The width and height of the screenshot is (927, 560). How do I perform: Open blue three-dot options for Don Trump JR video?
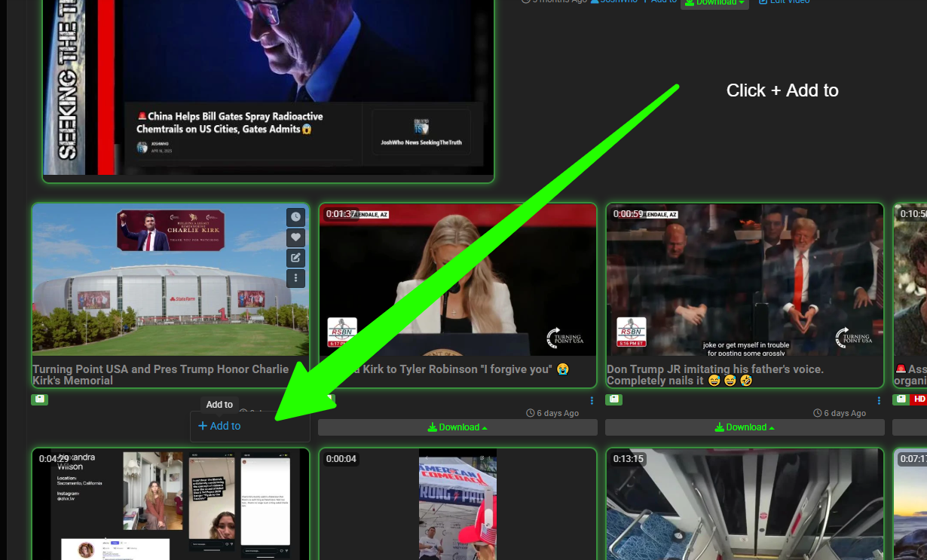879,400
